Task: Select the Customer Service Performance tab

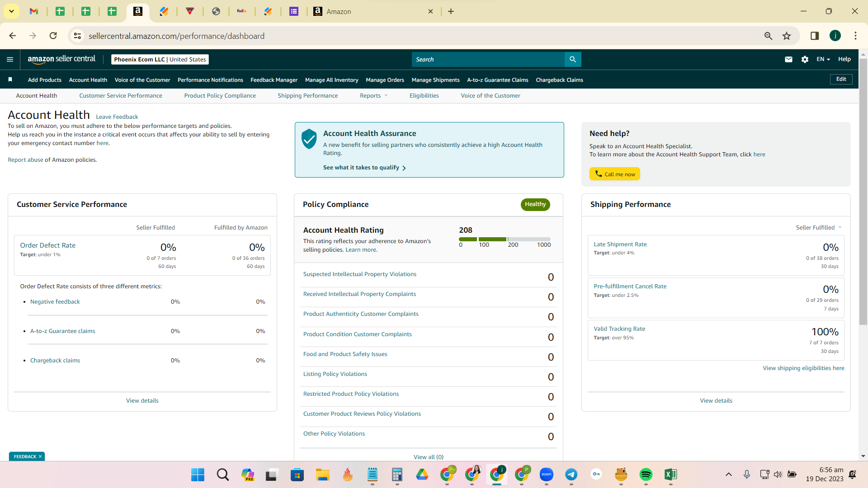Action: (x=121, y=95)
